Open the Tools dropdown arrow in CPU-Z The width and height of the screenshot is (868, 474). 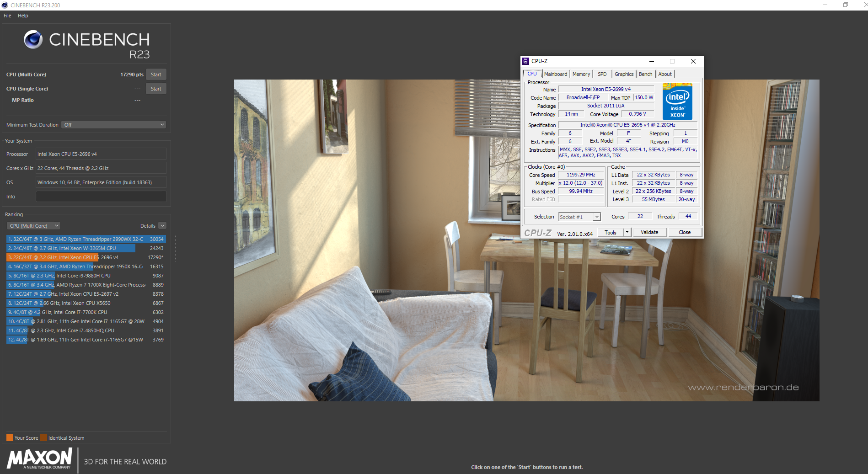pyautogui.click(x=627, y=232)
